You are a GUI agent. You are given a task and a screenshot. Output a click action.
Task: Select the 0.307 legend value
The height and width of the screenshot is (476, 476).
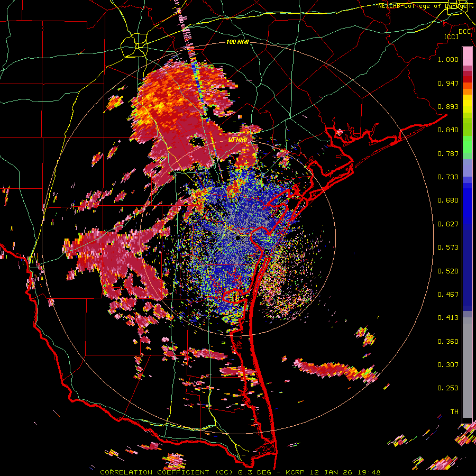(448, 364)
